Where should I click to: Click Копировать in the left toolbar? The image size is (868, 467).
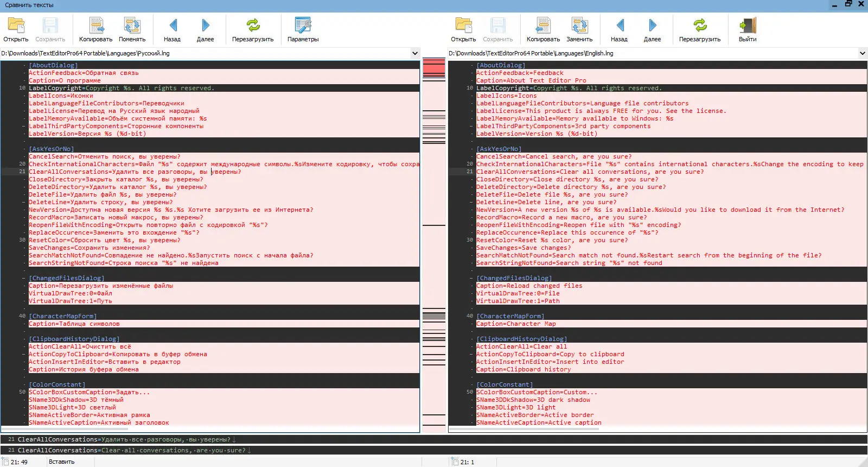pyautogui.click(x=95, y=29)
